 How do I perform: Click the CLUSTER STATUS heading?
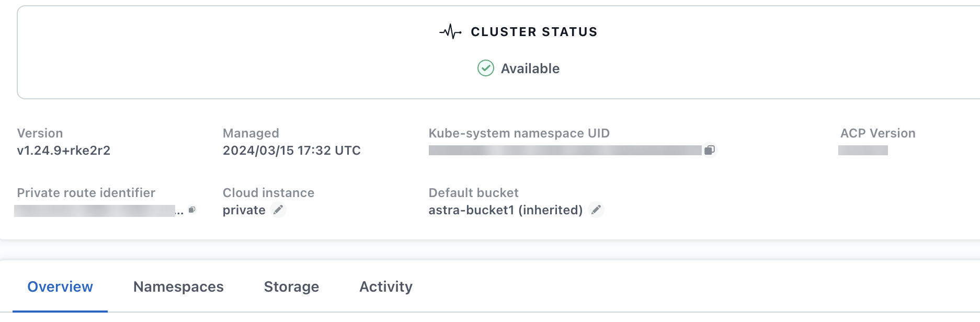tap(534, 32)
